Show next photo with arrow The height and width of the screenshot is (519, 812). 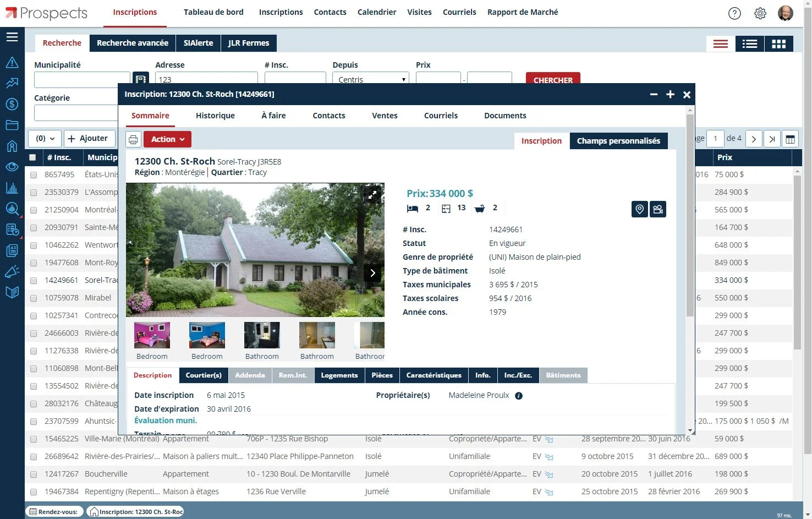pyautogui.click(x=372, y=273)
